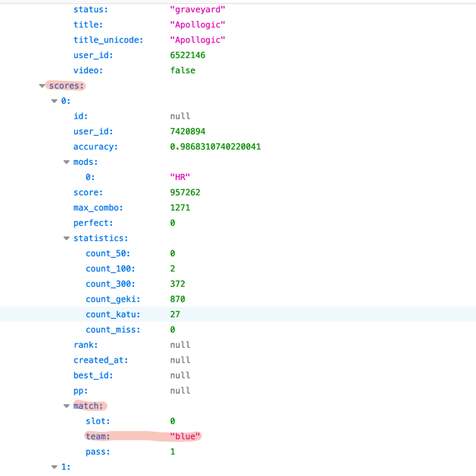This screenshot has width=476, height=476.
Task: Click the title_unicode key
Action: coord(108,40)
